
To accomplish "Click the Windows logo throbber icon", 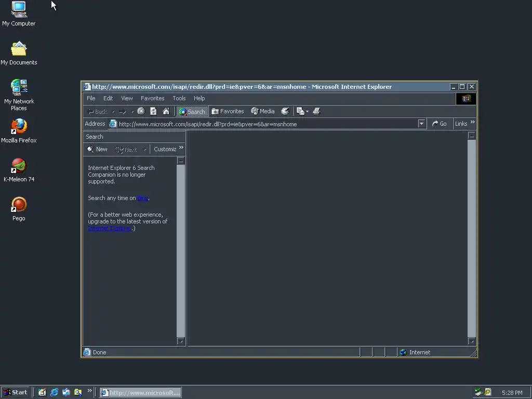I will click(x=466, y=98).
